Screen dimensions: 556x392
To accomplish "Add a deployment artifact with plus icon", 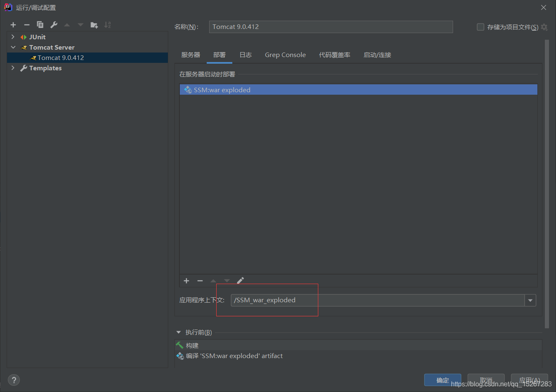I will [186, 281].
